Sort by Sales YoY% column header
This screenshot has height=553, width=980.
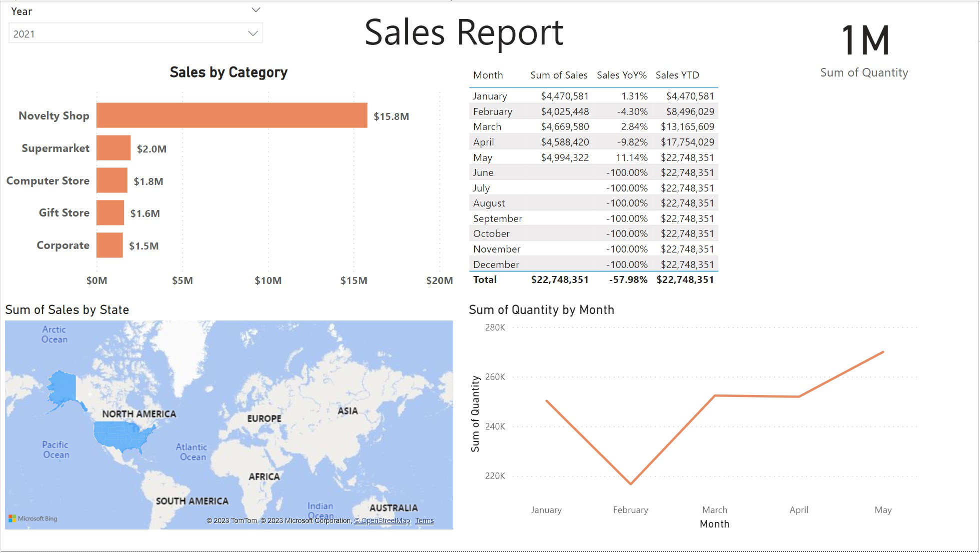(x=622, y=75)
